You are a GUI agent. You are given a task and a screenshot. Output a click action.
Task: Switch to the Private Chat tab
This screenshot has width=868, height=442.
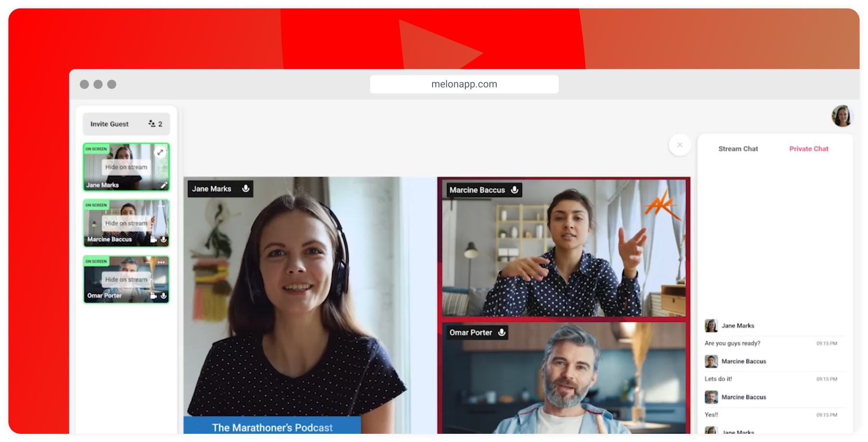tap(809, 149)
